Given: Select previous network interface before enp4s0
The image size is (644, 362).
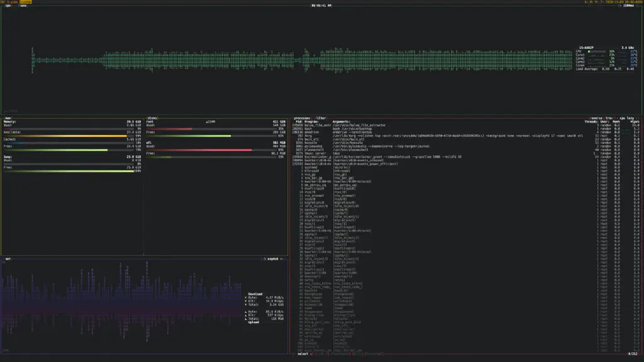Looking at the screenshot, I should tap(265, 259).
